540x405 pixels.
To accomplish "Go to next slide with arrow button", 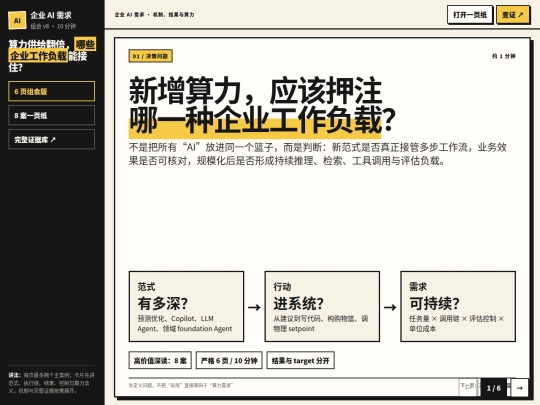I will coord(519,388).
